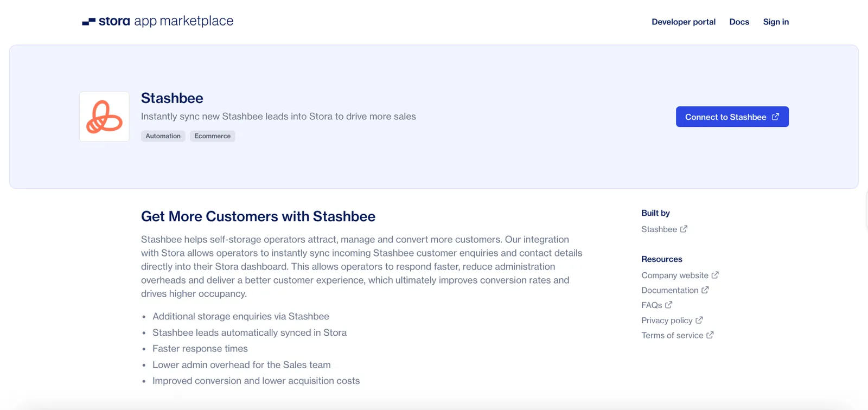Click bullet Faster response times
This screenshot has width=868, height=410.
[x=200, y=349]
